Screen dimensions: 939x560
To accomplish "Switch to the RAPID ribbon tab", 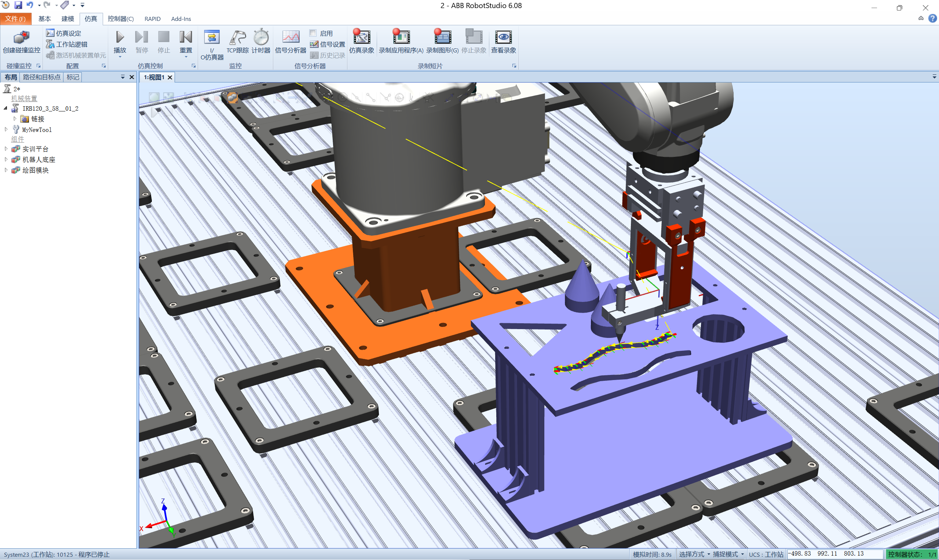I will (153, 18).
